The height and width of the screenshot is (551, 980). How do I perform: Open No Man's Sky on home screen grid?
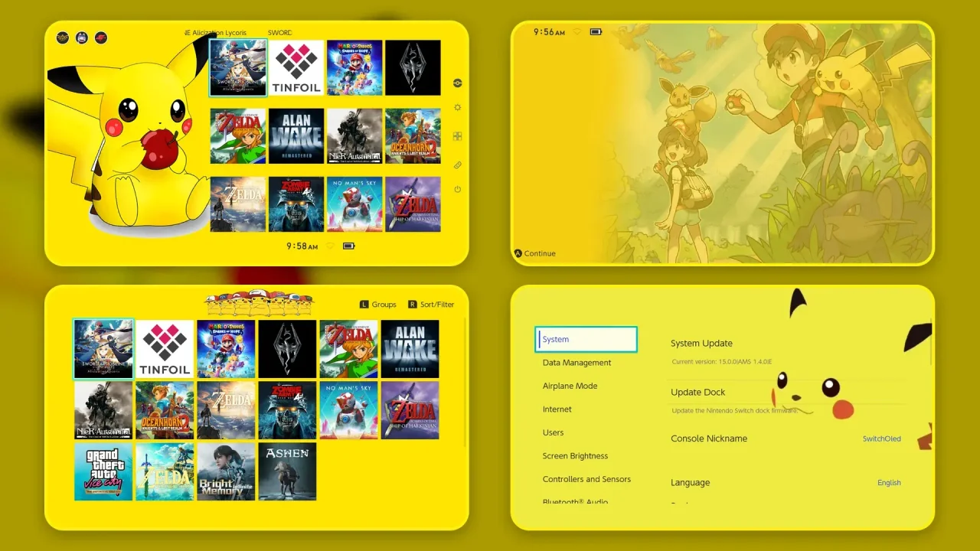354,204
